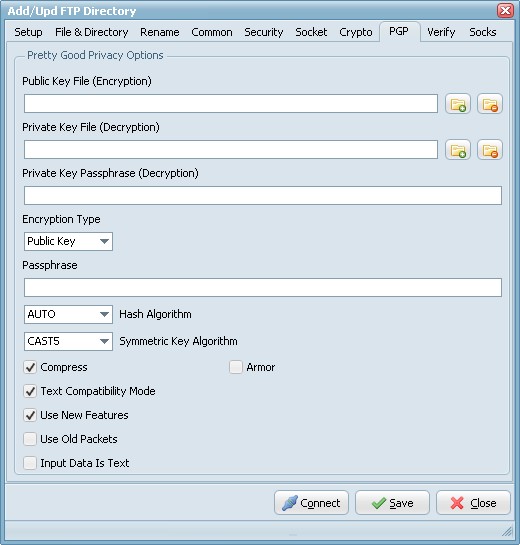Click the Connect button
Screen dimensions: 520x545
point(311,503)
